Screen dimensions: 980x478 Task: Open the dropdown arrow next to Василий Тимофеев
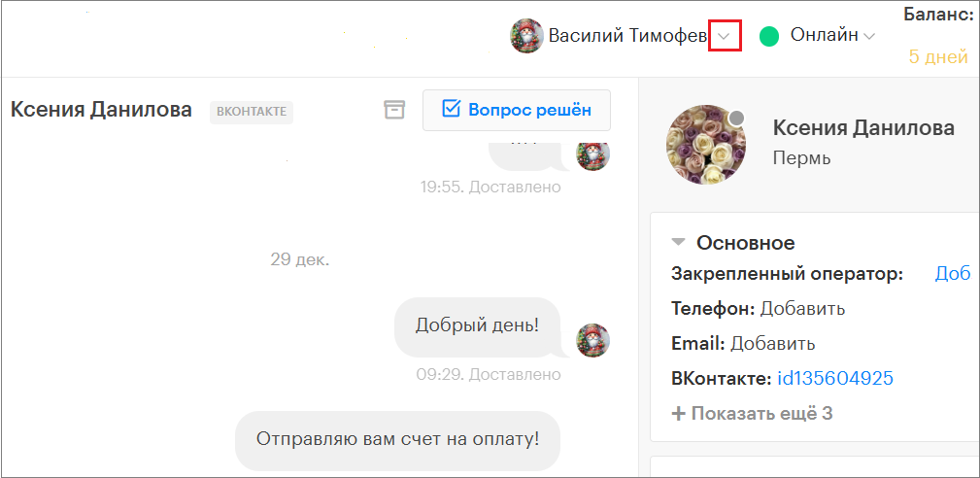point(725,37)
